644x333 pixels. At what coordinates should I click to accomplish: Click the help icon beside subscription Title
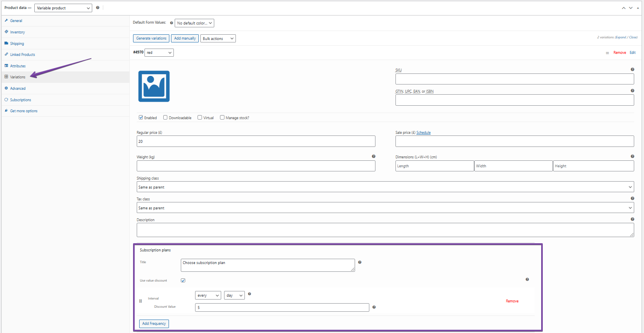pos(360,262)
